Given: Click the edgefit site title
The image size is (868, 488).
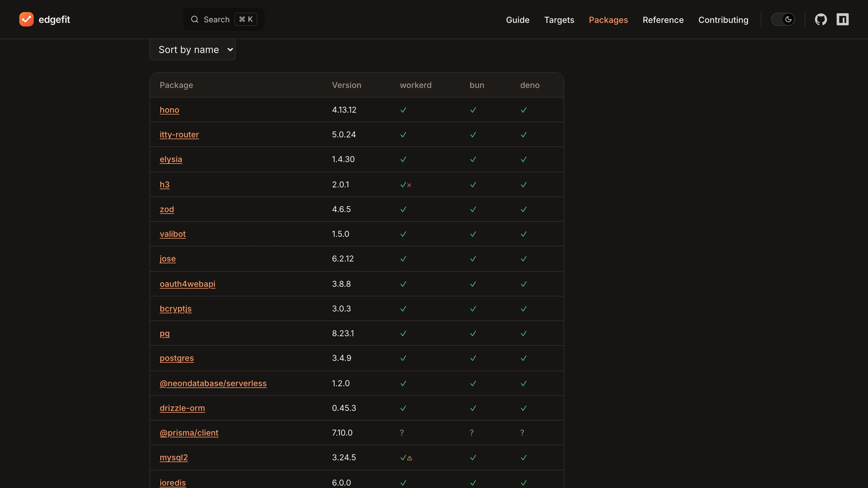Looking at the screenshot, I should 54,20.
